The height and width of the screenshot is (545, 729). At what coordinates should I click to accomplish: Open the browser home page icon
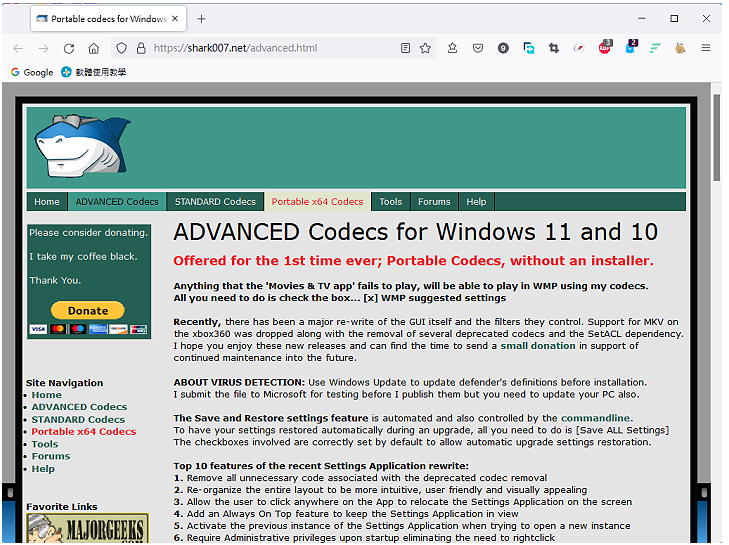pyautogui.click(x=94, y=48)
